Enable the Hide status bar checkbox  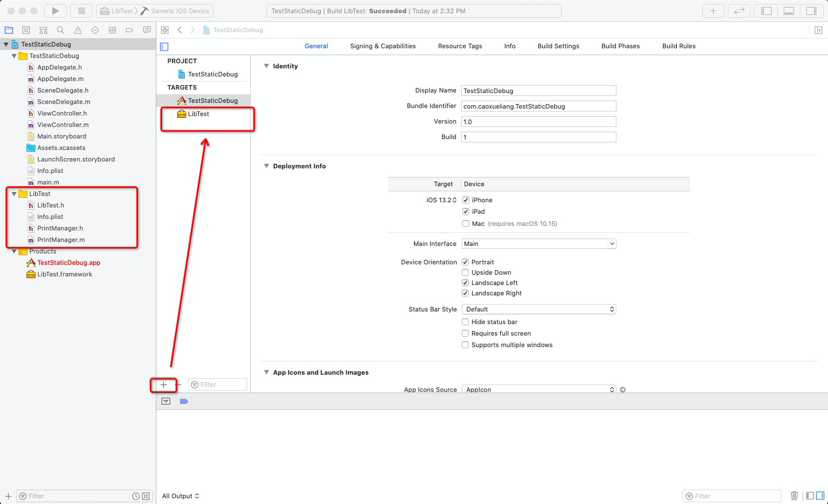(x=465, y=322)
